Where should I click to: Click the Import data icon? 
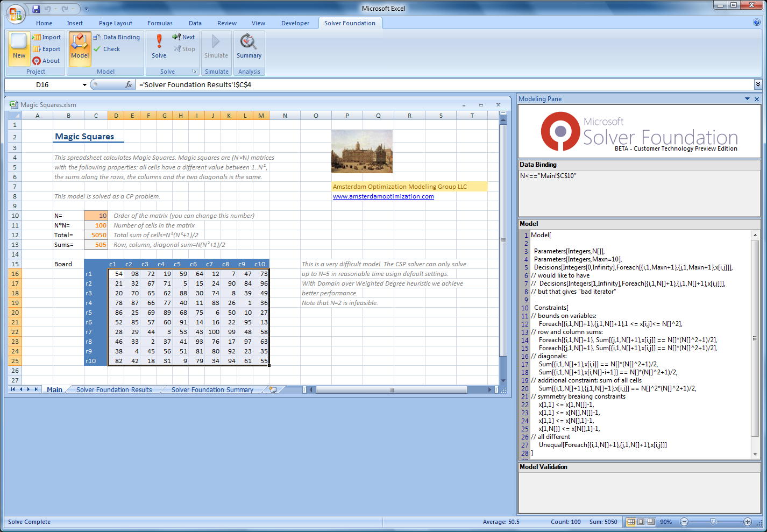tap(37, 37)
